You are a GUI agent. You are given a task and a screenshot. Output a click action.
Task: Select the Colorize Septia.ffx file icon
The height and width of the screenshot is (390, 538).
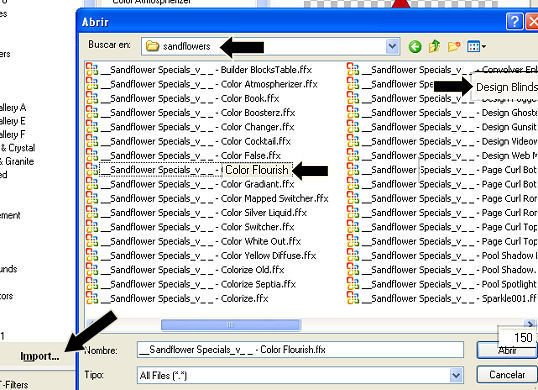(x=92, y=284)
